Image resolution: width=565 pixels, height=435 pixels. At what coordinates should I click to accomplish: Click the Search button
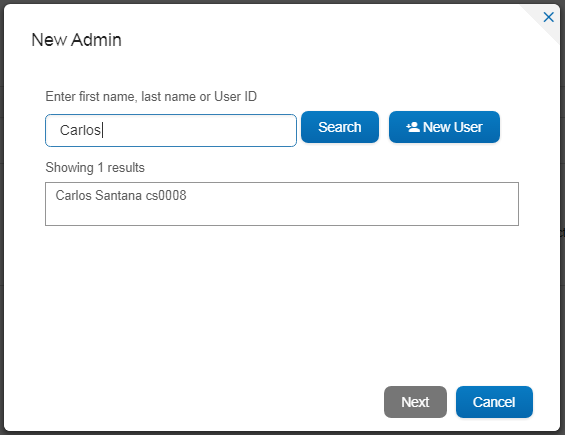[x=340, y=127]
